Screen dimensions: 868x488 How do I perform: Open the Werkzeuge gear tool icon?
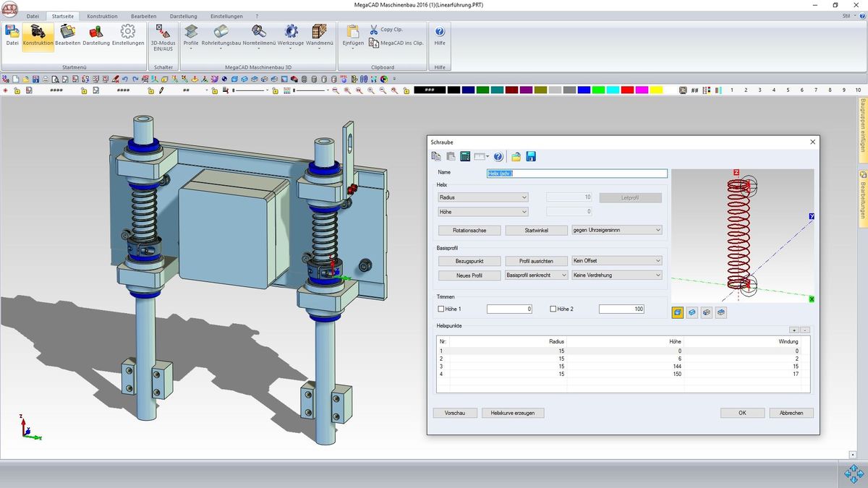pos(291,32)
